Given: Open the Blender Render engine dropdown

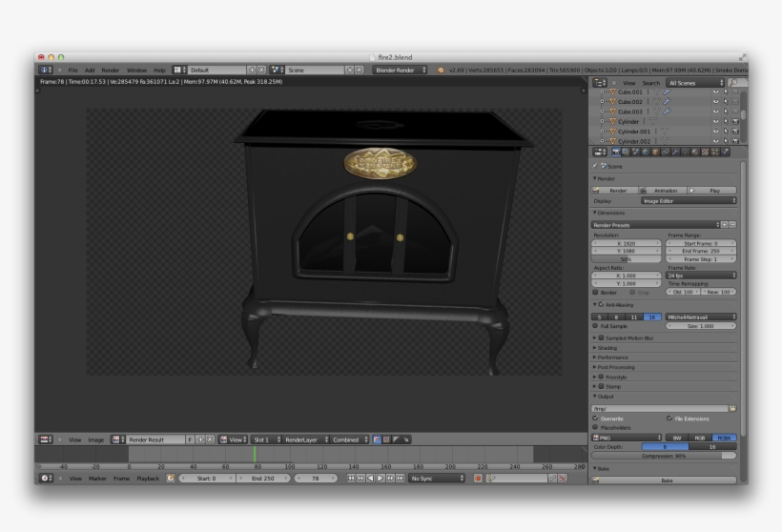Looking at the screenshot, I should point(400,70).
